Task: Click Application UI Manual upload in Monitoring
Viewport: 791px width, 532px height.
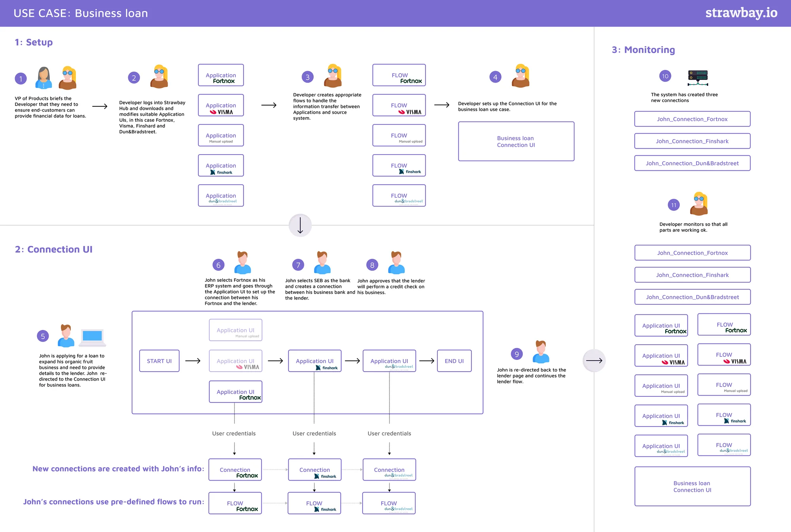Action: [x=661, y=385]
